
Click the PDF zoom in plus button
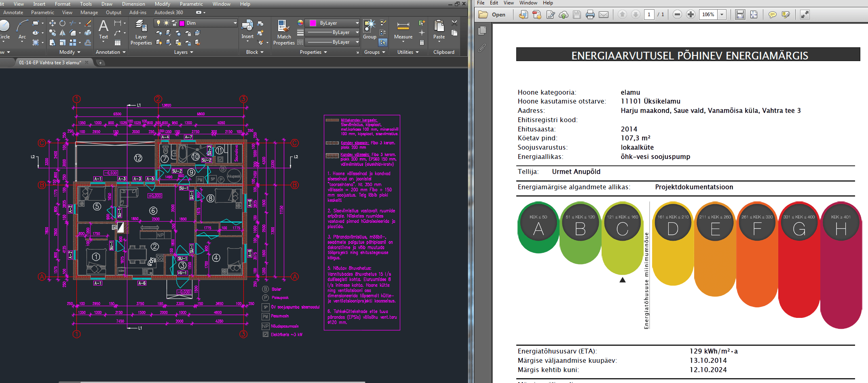[x=691, y=15]
